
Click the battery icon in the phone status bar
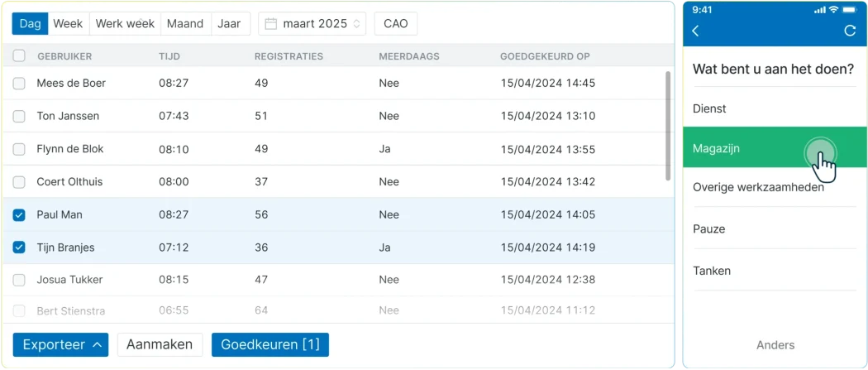coord(849,10)
